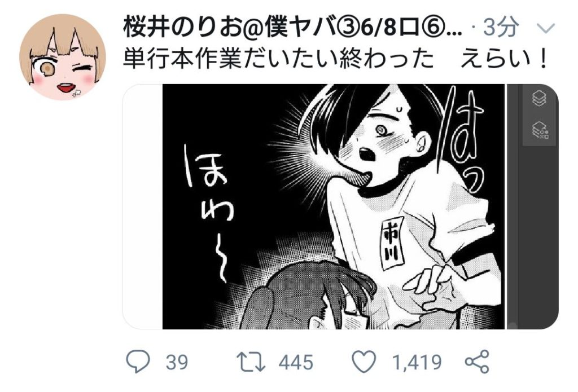Click the white left margin of the image

click(x=143, y=206)
